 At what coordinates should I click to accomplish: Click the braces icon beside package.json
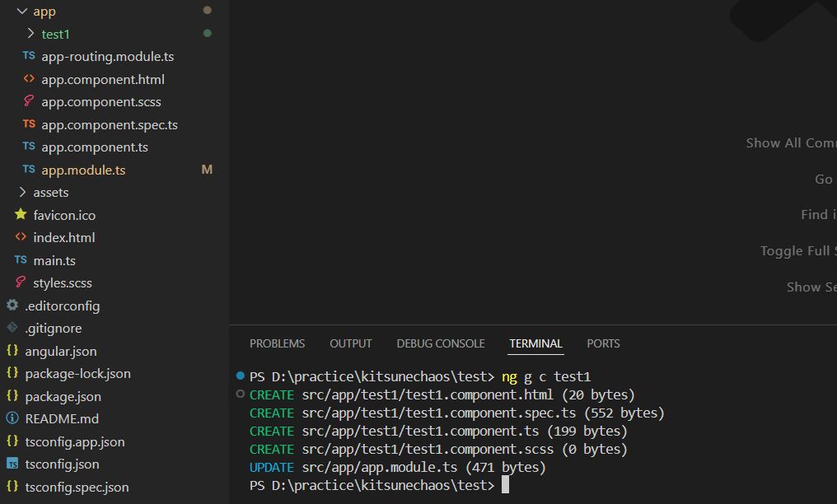tap(11, 396)
